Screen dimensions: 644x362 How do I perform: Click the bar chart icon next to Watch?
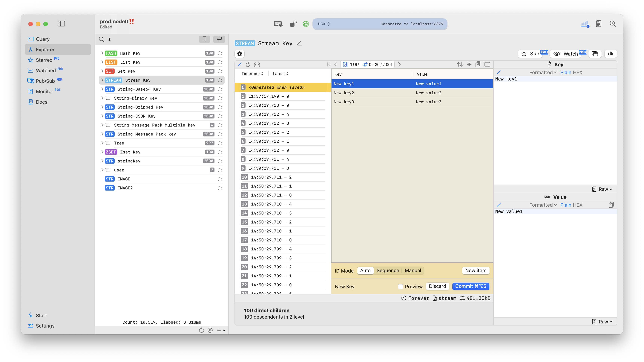tap(611, 54)
